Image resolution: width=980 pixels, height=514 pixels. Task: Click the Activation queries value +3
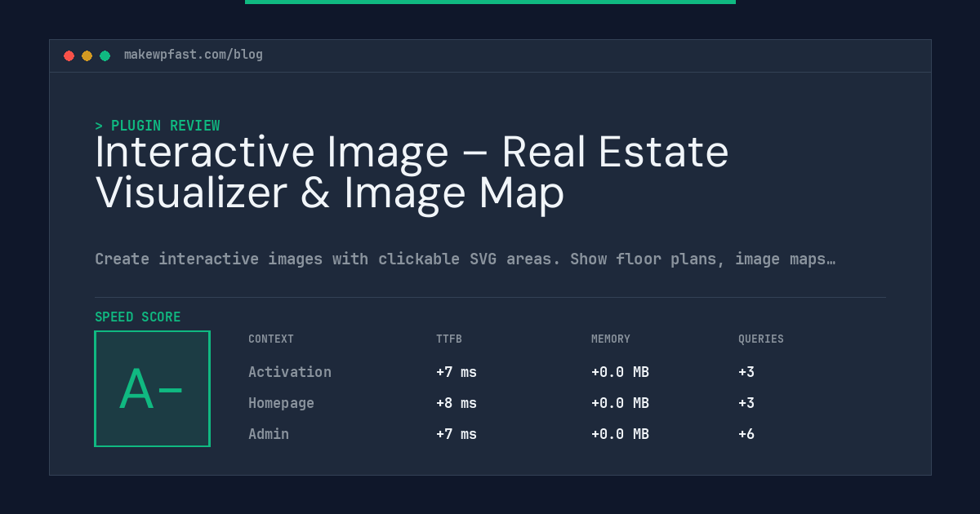click(x=746, y=372)
